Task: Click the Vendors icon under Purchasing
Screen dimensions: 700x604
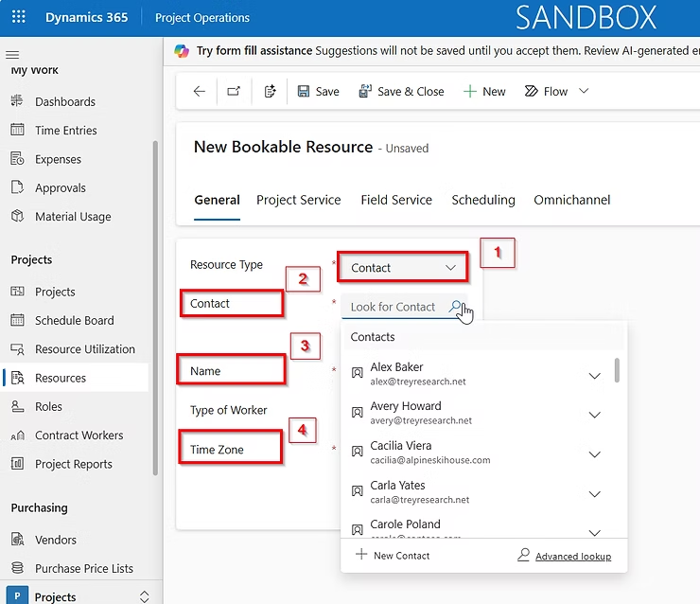Action: pyautogui.click(x=17, y=540)
